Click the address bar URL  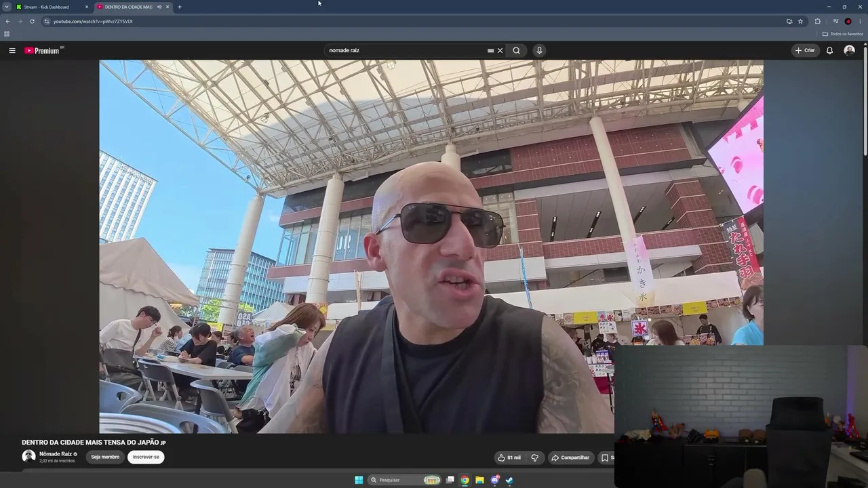click(93, 21)
